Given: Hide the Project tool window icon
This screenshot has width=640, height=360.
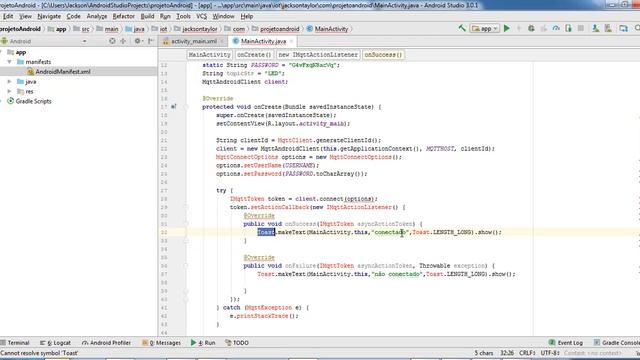Looking at the screenshot, I should click(151, 41).
